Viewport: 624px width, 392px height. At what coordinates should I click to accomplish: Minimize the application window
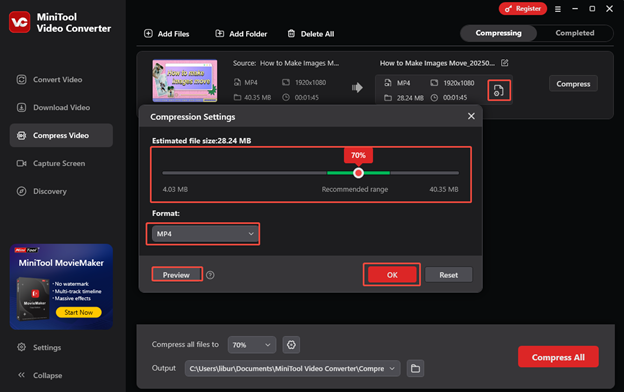pos(575,9)
